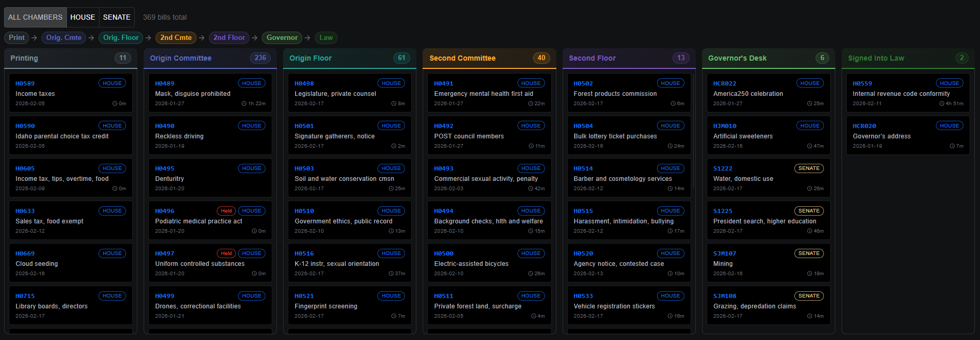Filter by the Law stage pill
980x340 pixels.
(326, 38)
